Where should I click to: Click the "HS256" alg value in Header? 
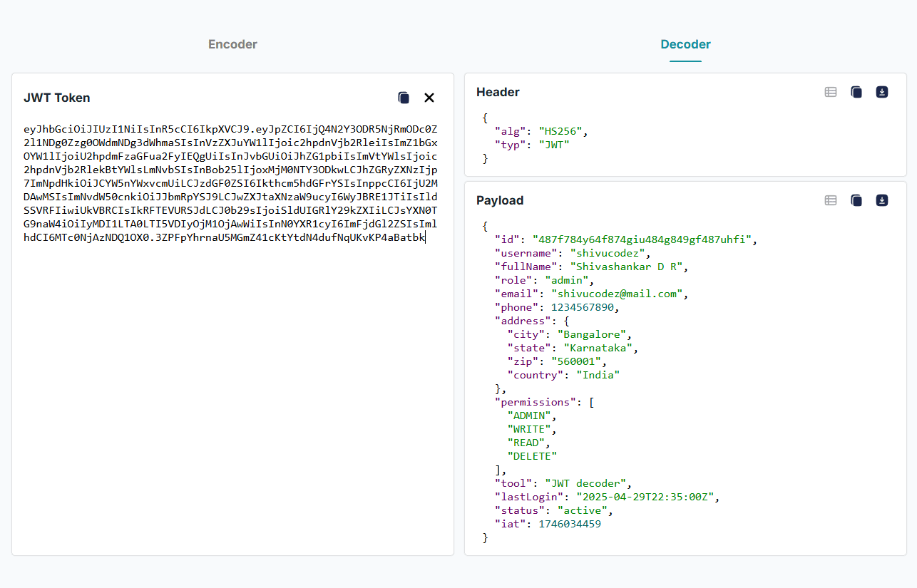coord(561,131)
